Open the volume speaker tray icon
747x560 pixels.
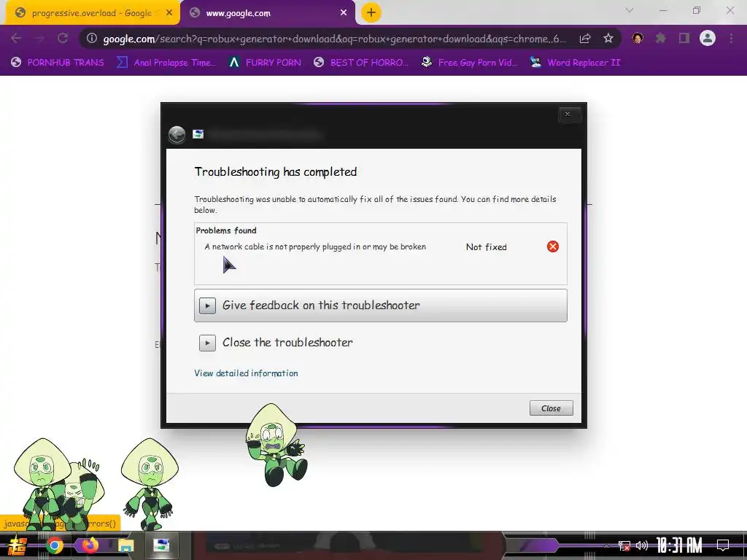click(642, 545)
